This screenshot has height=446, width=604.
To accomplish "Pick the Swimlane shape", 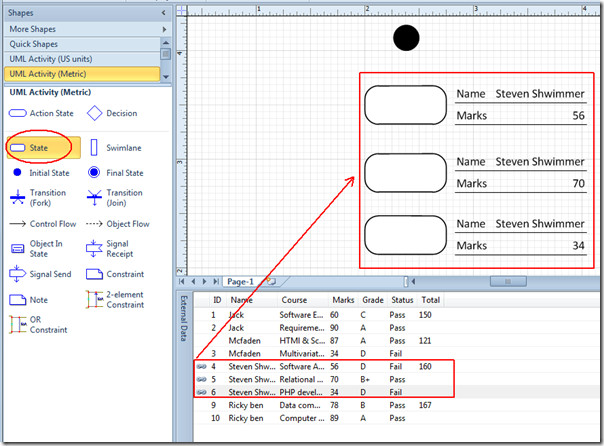I will click(116, 148).
